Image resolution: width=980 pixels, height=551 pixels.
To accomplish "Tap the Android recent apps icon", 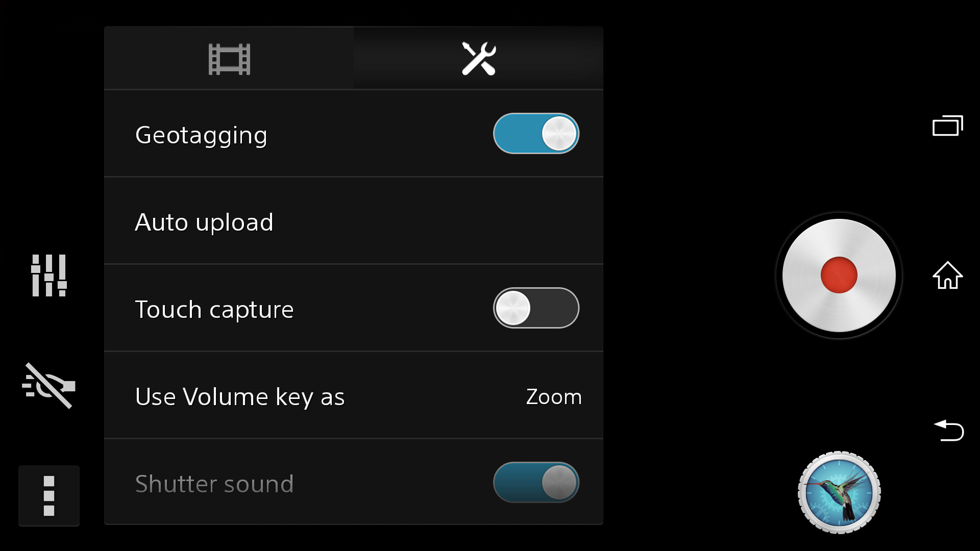I will [x=948, y=126].
